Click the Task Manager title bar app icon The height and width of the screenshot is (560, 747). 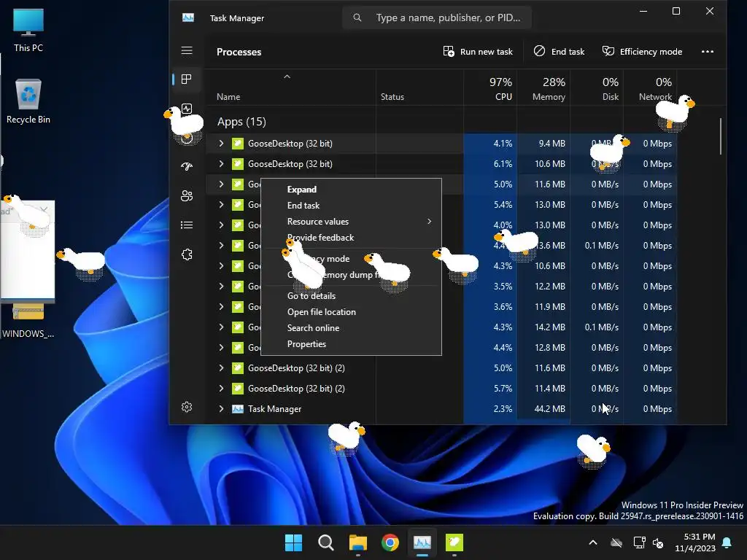(x=188, y=17)
